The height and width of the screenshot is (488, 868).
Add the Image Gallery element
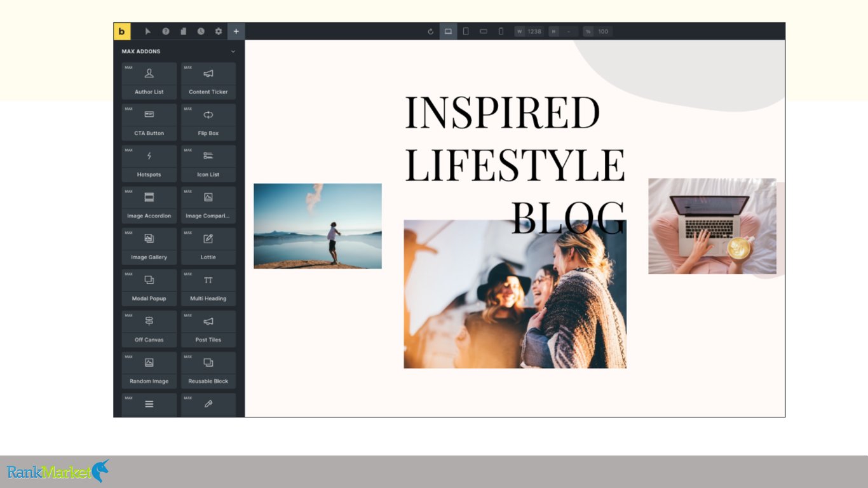[x=149, y=246]
